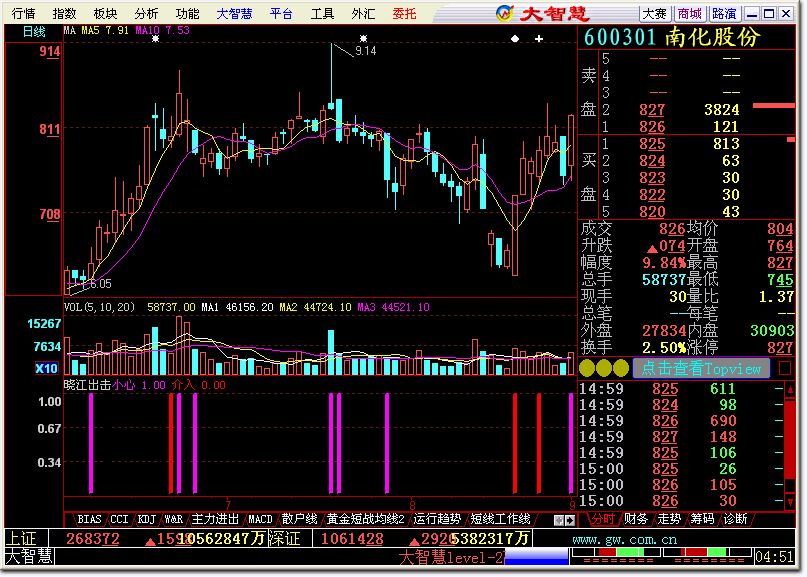Switch to the 分时 tab
This screenshot has width=807, height=577.
(602, 519)
